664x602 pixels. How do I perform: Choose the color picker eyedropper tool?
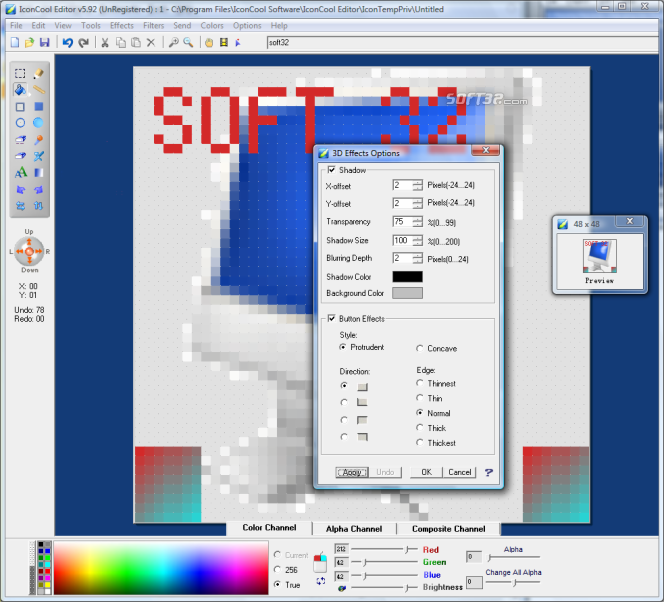38,140
